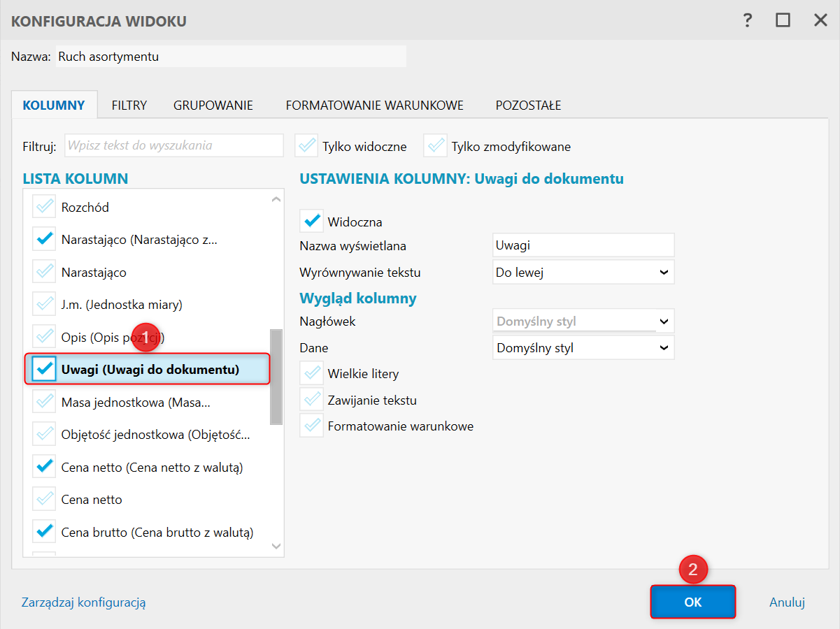Screen dimensions: 840x629
Task: Switch to the Filtry tab
Action: point(129,106)
